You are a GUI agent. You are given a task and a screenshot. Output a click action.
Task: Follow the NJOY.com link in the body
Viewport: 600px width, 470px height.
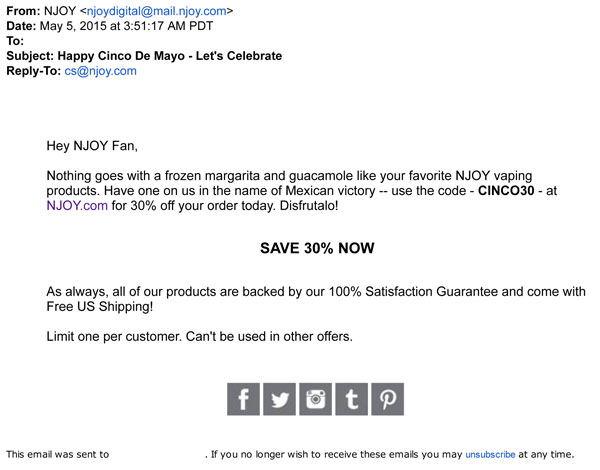(77, 207)
